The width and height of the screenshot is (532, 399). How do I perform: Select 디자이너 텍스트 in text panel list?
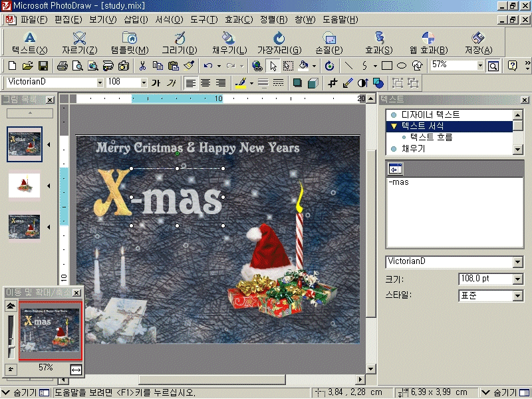430,114
